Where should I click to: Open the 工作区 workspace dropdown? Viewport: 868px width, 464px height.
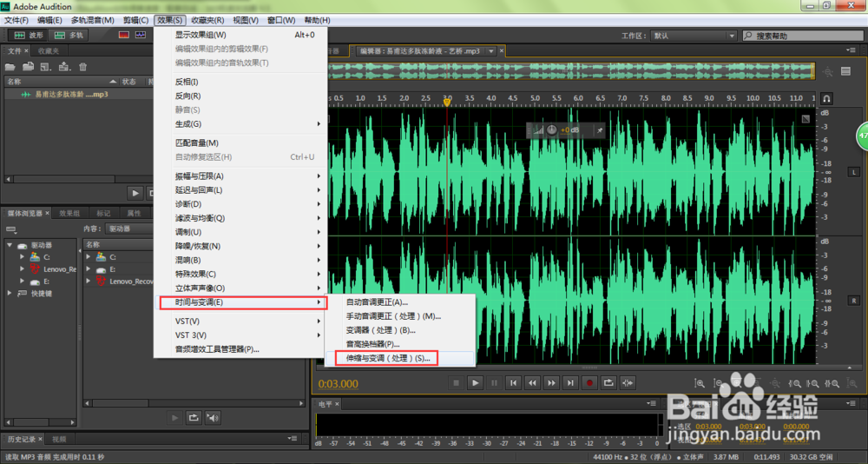click(694, 36)
